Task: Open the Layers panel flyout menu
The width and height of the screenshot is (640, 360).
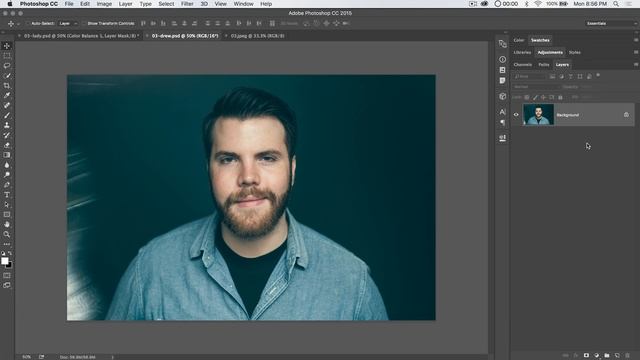Action: 636,64
